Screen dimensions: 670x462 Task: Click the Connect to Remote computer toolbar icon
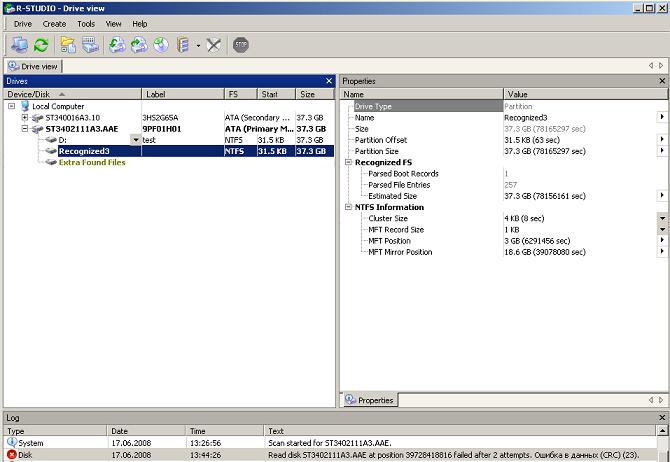pyautogui.click(x=19, y=45)
